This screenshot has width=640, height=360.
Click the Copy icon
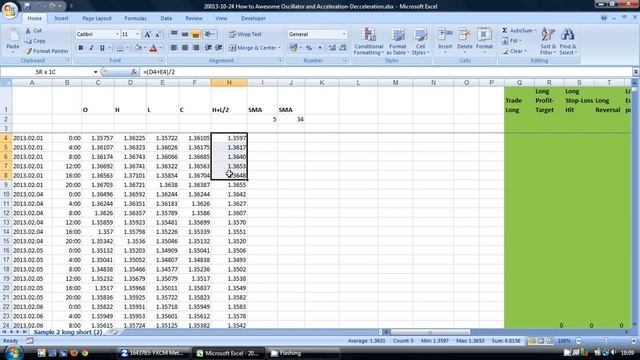pyautogui.click(x=28, y=41)
